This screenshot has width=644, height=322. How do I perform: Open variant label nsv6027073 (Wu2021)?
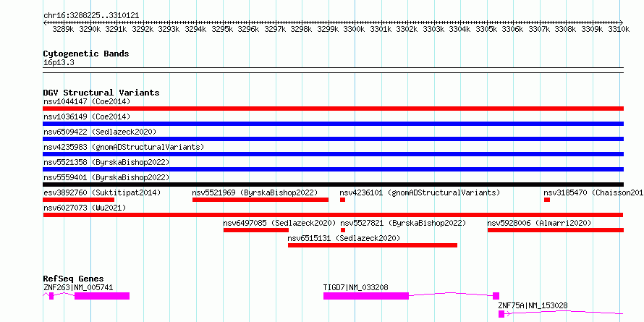[85, 208]
